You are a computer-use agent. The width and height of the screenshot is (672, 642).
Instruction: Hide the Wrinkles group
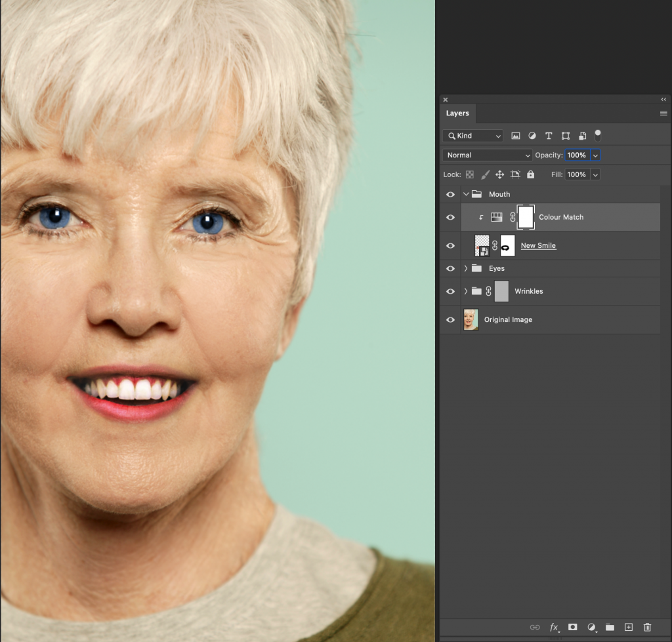450,291
